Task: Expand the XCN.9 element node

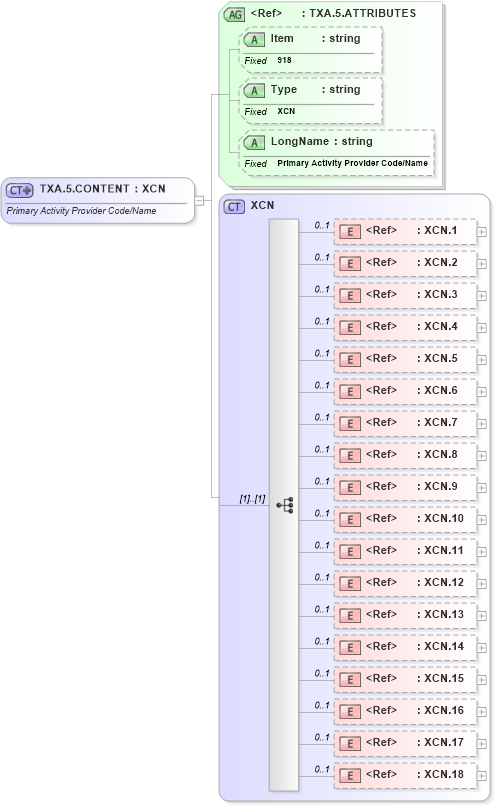Action: click(481, 488)
